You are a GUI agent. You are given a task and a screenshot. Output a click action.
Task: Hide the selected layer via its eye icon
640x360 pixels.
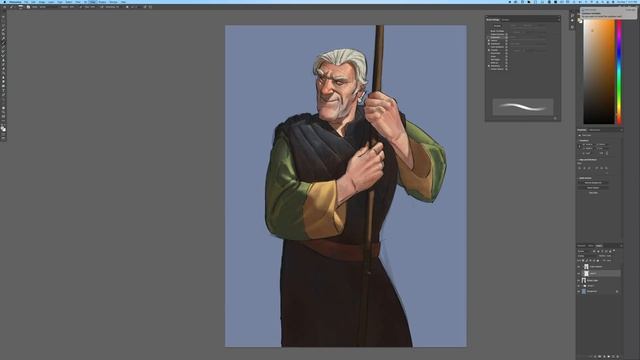[x=578, y=273]
